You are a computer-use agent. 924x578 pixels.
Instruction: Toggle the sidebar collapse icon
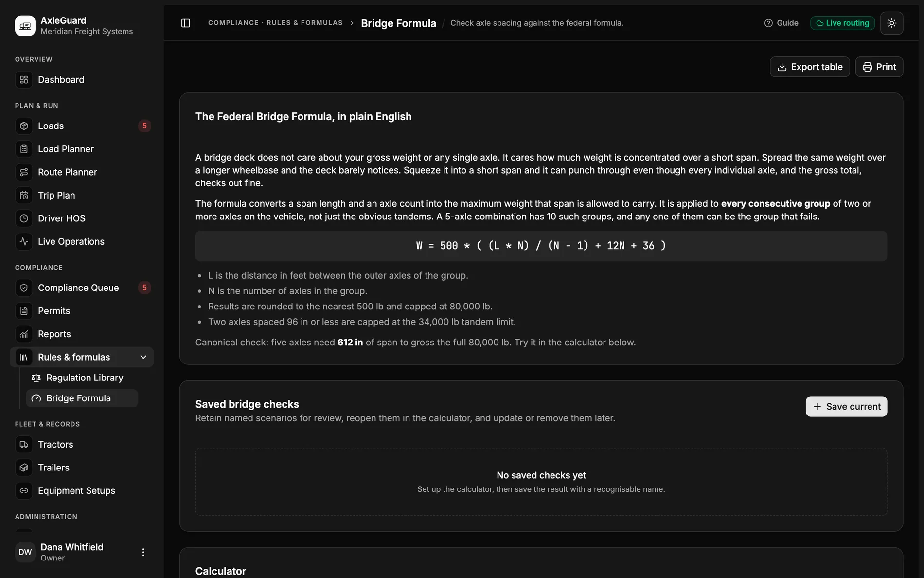coord(185,23)
